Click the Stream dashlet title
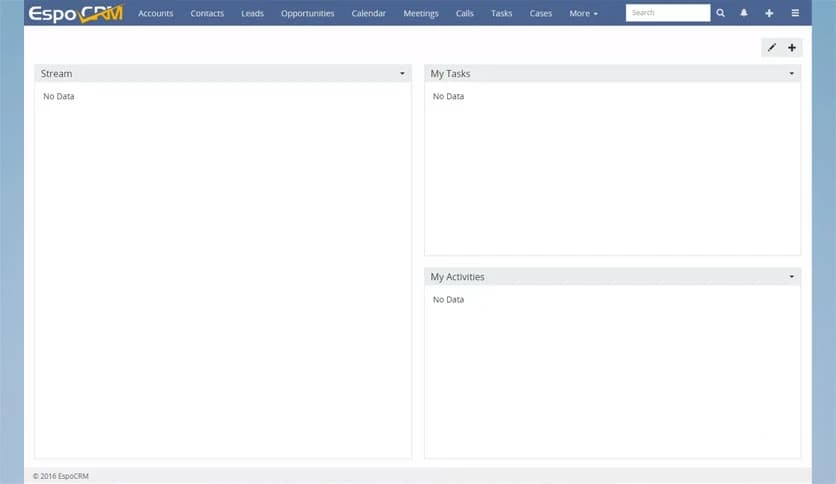 (57, 74)
